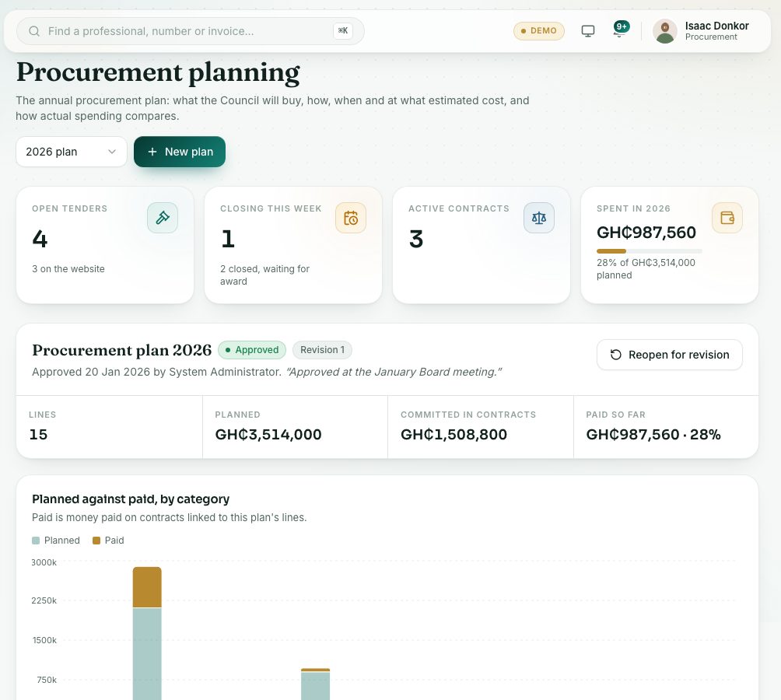Click the search magnifier icon

34,31
